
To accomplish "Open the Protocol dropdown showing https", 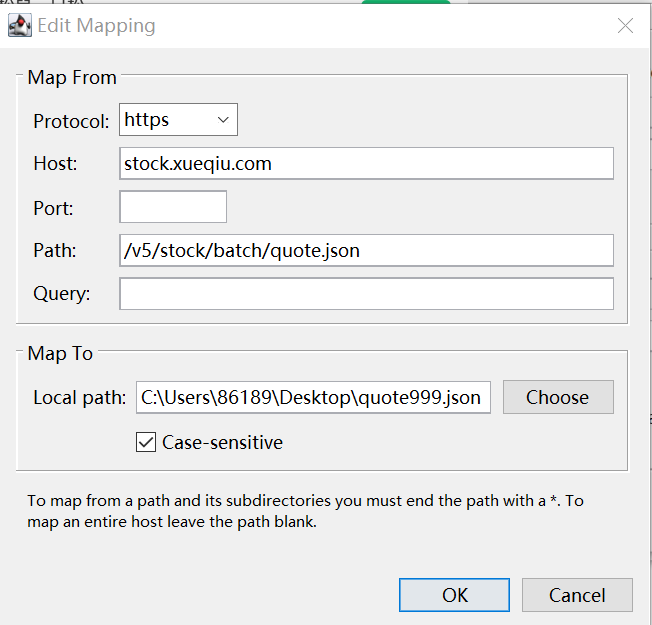I will click(x=178, y=120).
